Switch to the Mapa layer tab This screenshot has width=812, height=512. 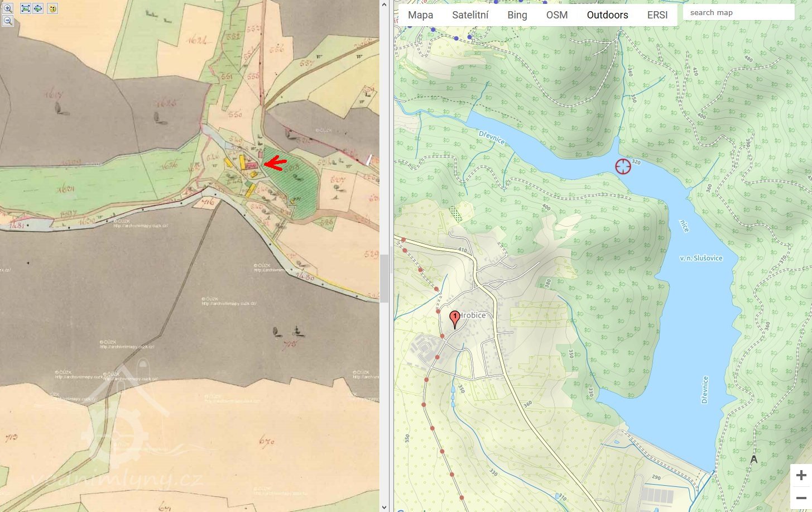420,15
